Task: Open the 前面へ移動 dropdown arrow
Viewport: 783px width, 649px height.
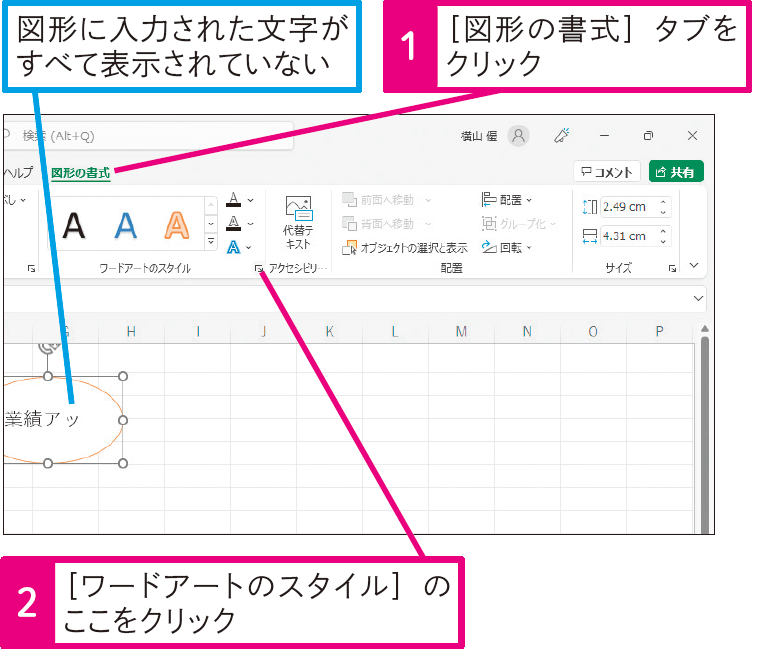Action: (428, 200)
